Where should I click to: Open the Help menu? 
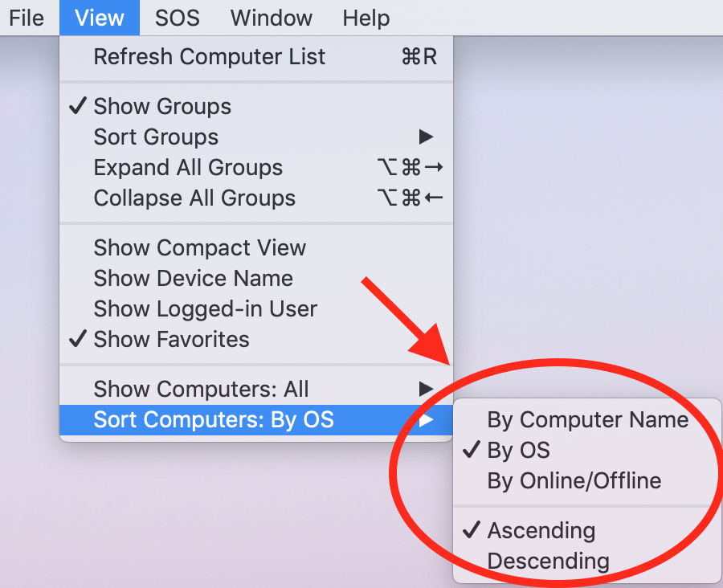tap(366, 18)
